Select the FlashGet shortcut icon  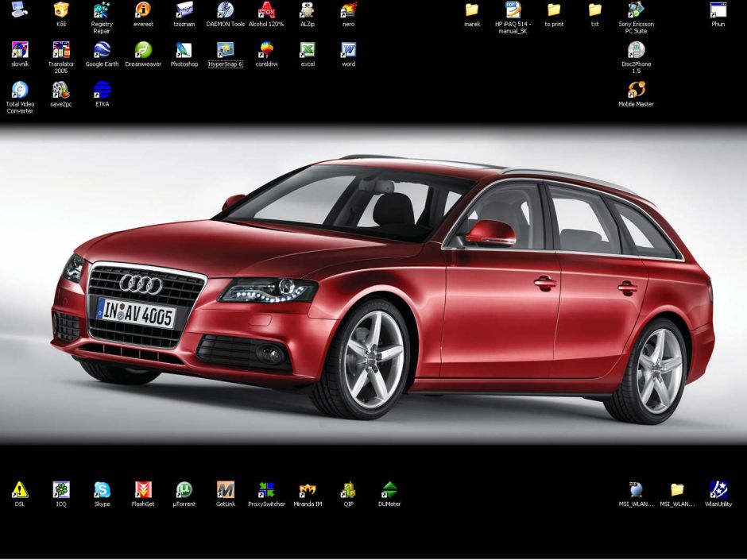(143, 490)
